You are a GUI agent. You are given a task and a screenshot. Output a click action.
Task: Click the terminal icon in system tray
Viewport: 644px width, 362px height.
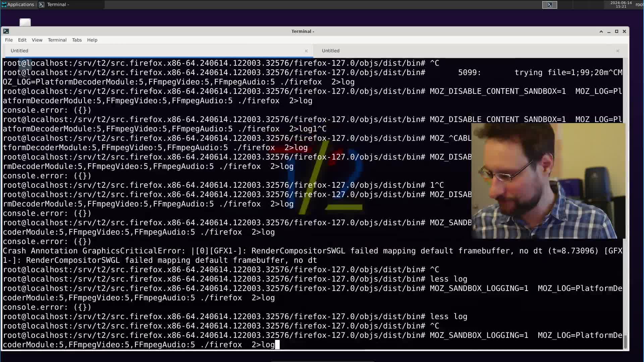click(x=549, y=5)
